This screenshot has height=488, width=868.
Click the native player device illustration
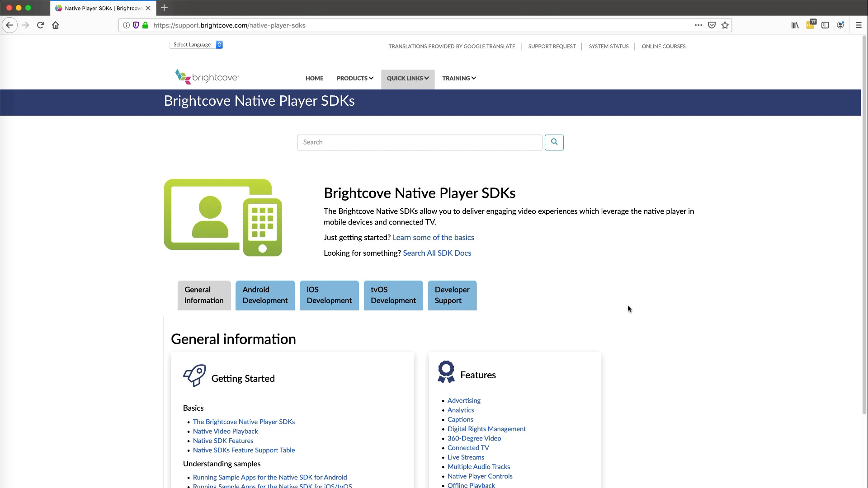coord(223,218)
